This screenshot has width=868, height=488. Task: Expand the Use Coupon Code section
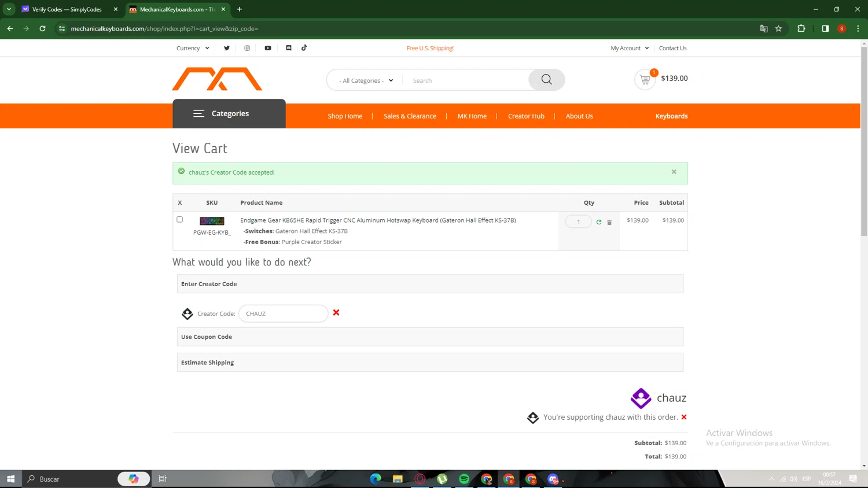click(x=430, y=337)
